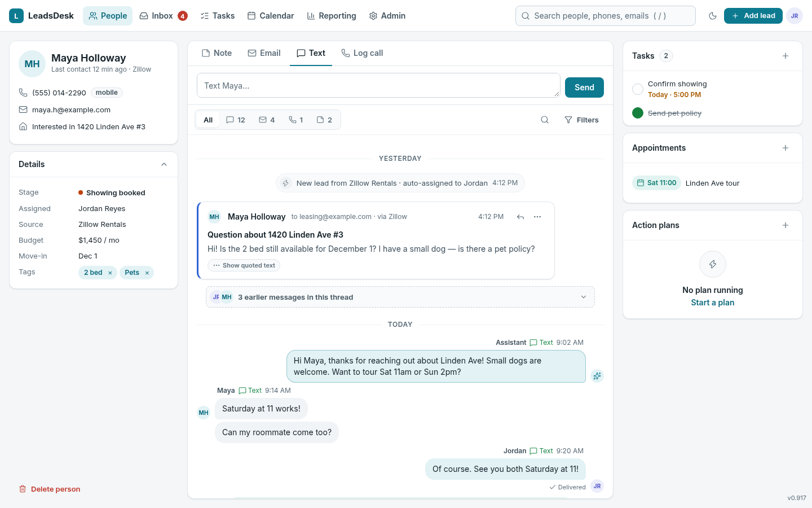
Task: Open the Filters menu
Action: coord(582,120)
